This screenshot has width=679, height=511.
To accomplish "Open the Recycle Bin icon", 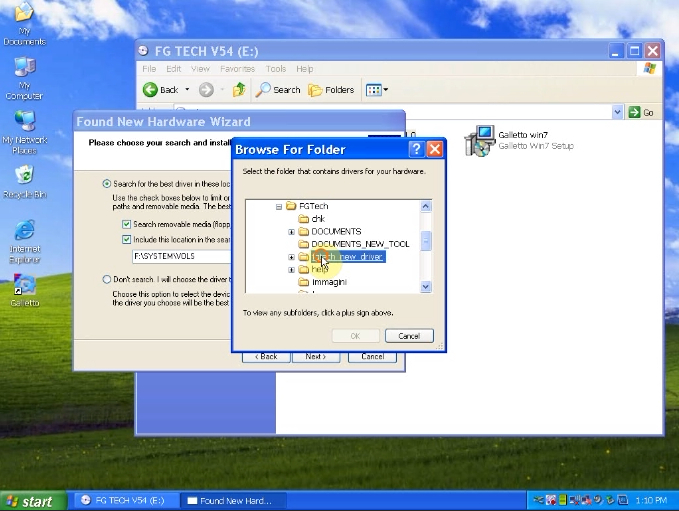I will coord(24,182).
